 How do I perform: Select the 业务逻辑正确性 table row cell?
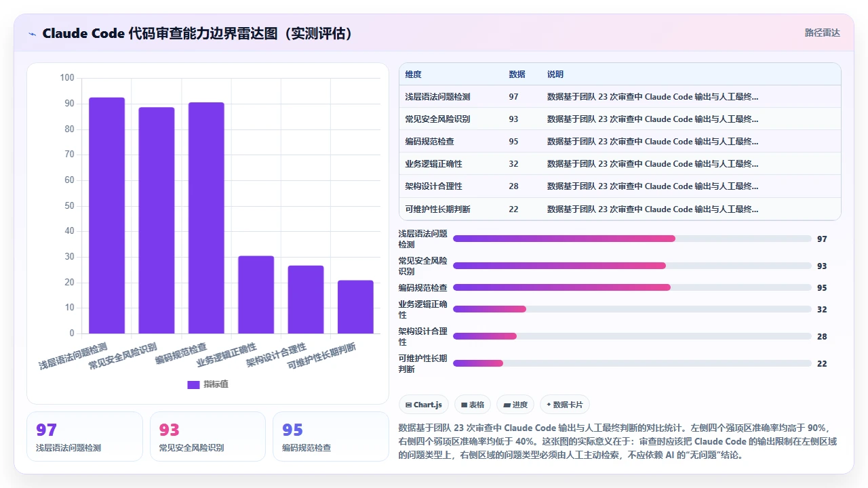point(434,164)
